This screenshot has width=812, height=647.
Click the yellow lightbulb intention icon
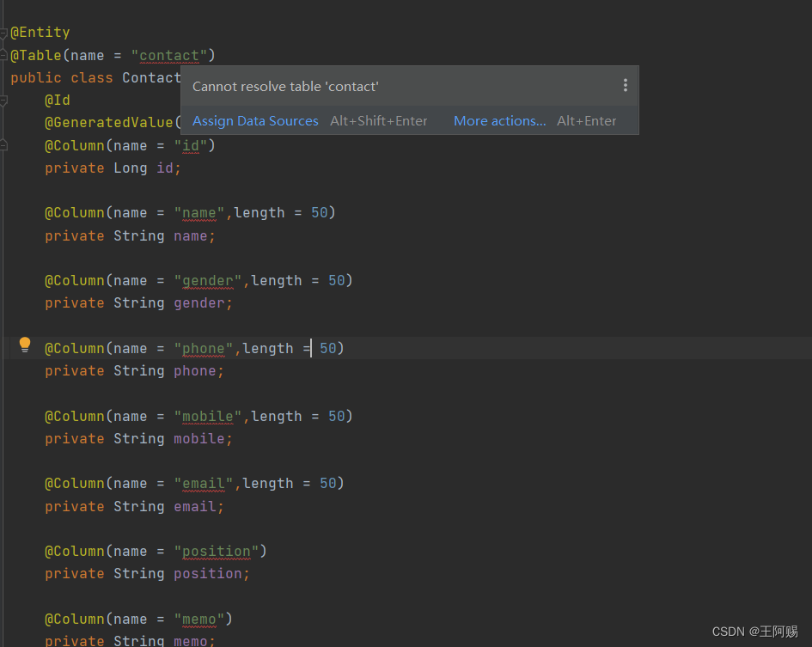coord(24,344)
